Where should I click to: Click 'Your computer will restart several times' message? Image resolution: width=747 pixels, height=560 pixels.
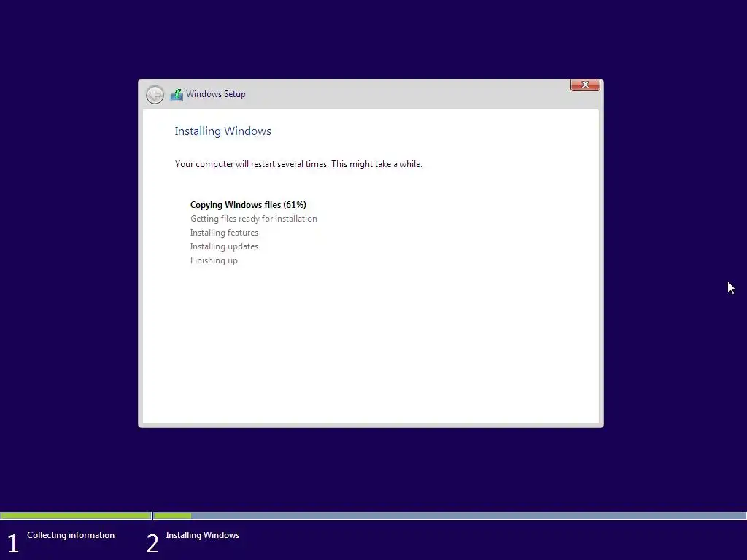click(298, 164)
